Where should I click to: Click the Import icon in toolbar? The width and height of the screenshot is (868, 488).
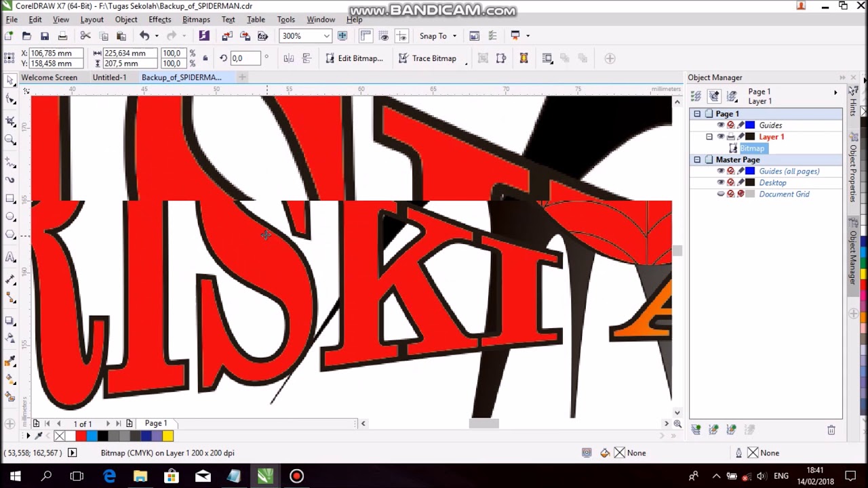click(227, 36)
